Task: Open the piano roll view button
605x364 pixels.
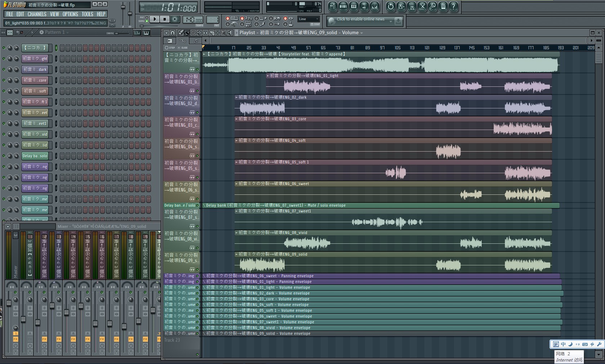Action: coord(354,6)
